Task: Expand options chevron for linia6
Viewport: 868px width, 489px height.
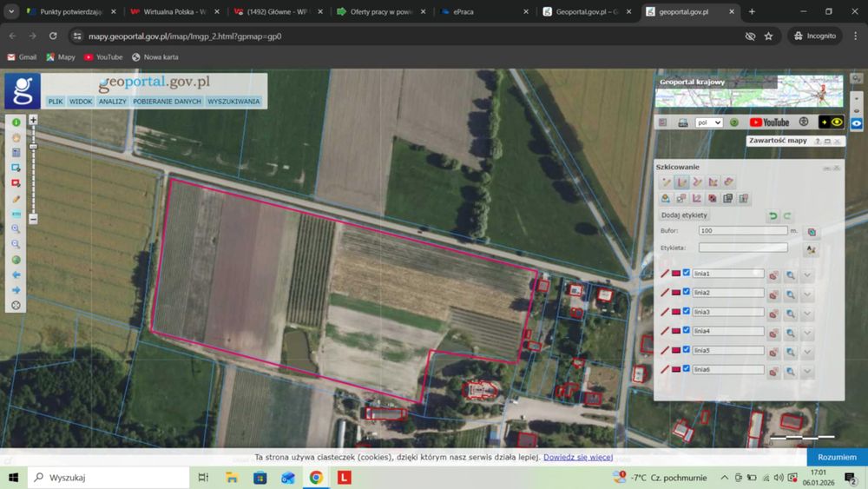Action: 807,372
